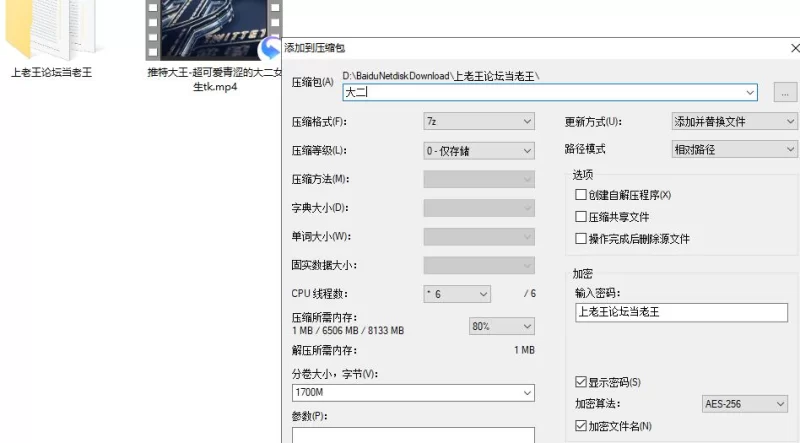Click the 上老王论坛当老王 folder name label

click(x=52, y=72)
